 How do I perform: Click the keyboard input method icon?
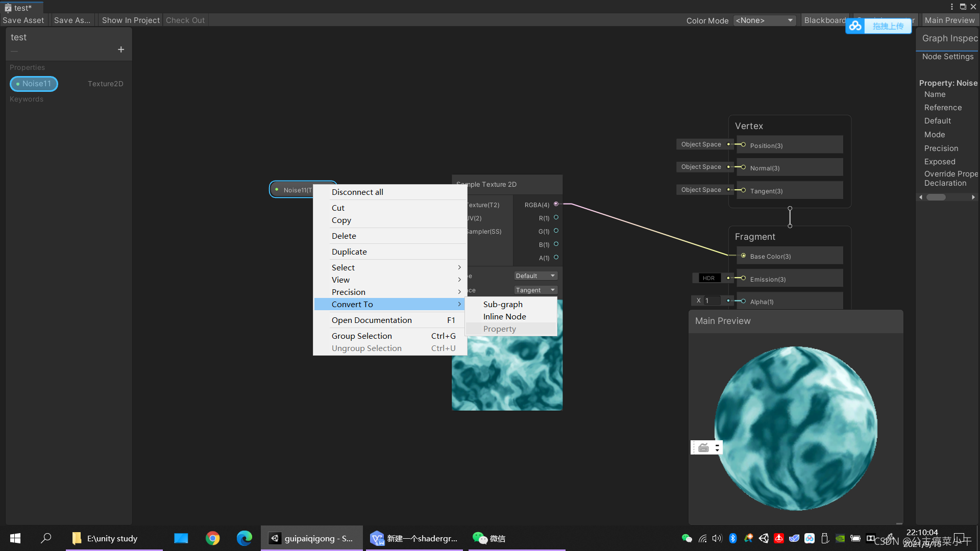click(x=704, y=447)
